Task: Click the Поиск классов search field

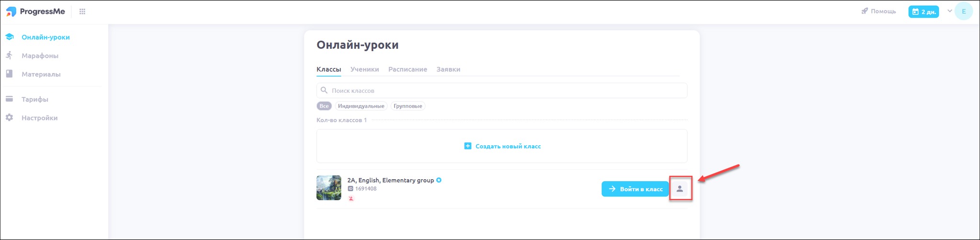Action: click(501, 90)
